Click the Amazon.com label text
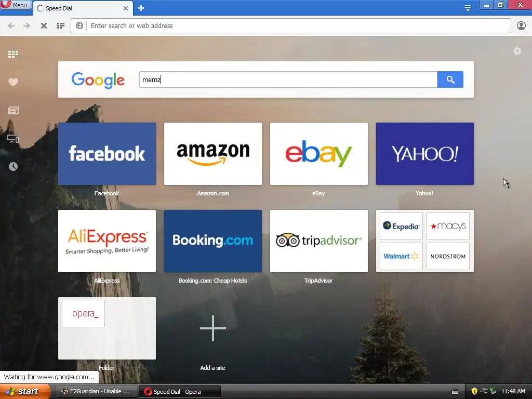 coord(212,193)
